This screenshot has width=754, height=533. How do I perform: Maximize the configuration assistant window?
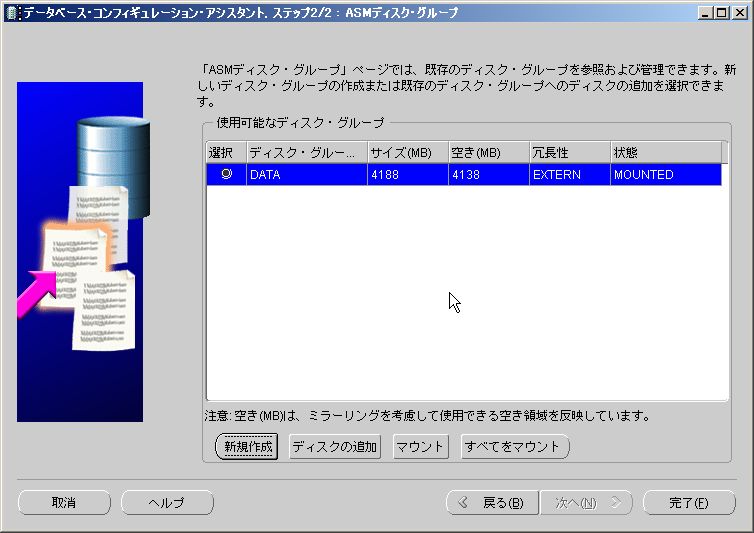tap(722, 13)
